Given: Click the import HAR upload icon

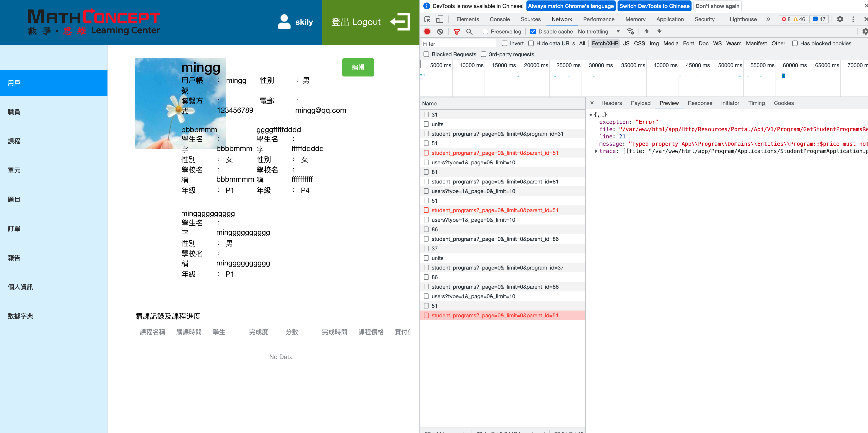Looking at the screenshot, I should tap(646, 31).
